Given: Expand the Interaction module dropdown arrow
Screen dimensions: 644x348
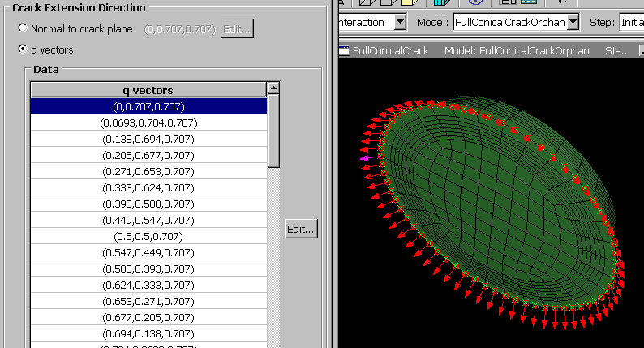Looking at the screenshot, I should [400, 22].
